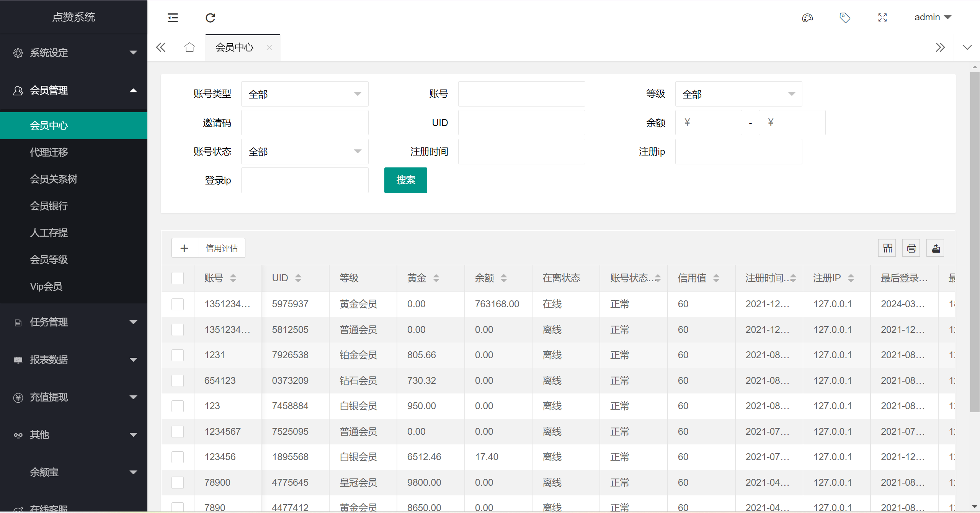Toggle fullscreen mode icon
This screenshot has height=513, width=980.
coord(882,18)
